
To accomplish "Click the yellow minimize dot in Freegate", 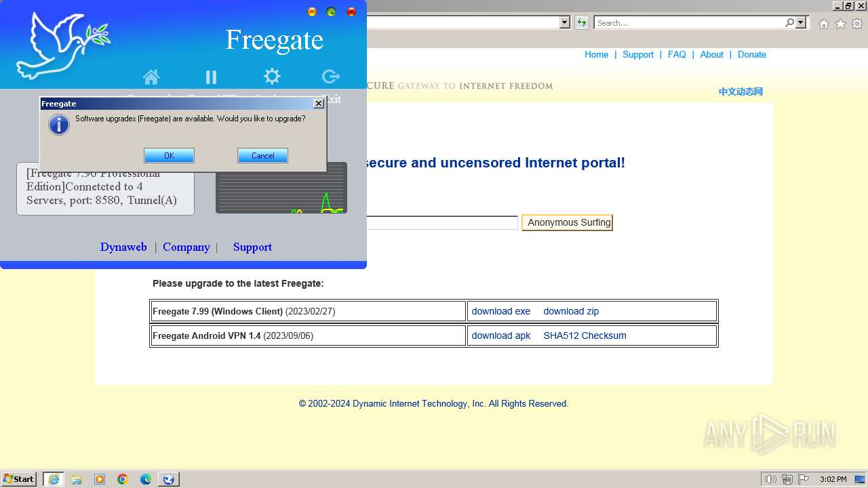I will [x=312, y=12].
